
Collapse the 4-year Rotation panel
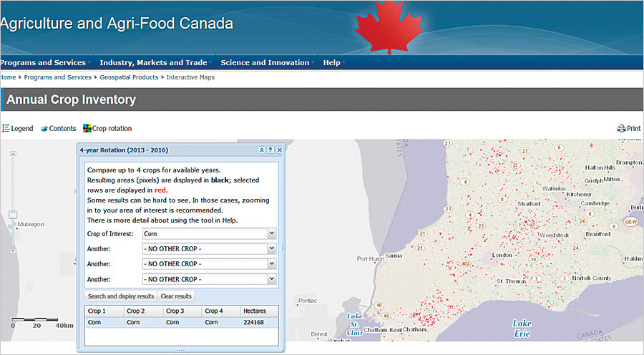point(262,150)
